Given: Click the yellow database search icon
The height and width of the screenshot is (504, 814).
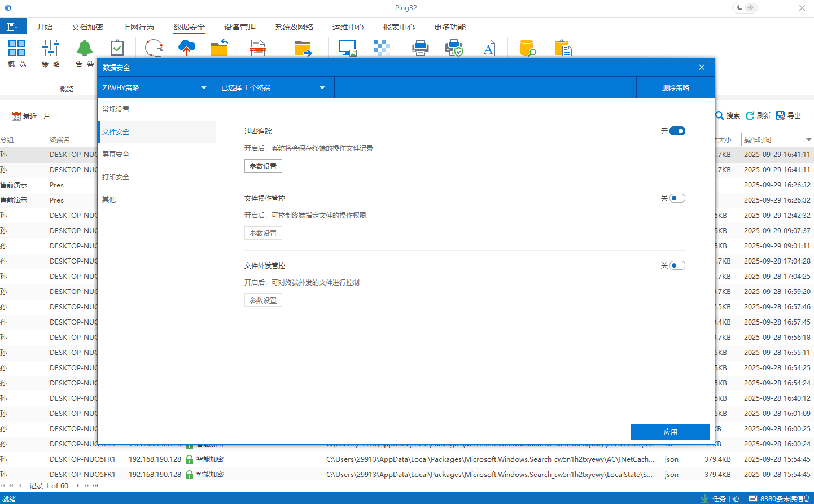Looking at the screenshot, I should point(528,48).
